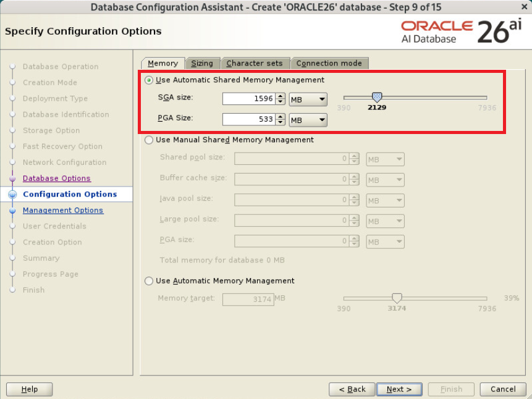Open the manual PGA size unit dropdown

tap(385, 242)
